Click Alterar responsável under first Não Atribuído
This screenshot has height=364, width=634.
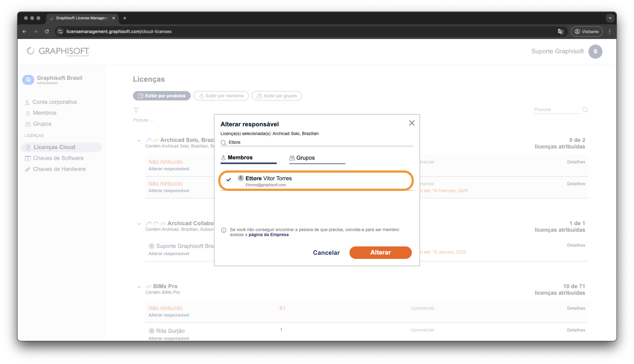pyautogui.click(x=169, y=169)
